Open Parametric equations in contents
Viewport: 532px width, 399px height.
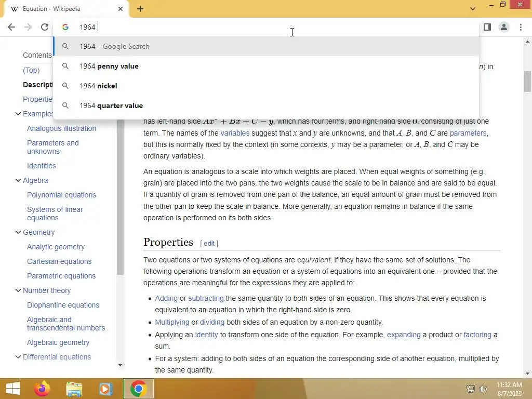[61, 276]
